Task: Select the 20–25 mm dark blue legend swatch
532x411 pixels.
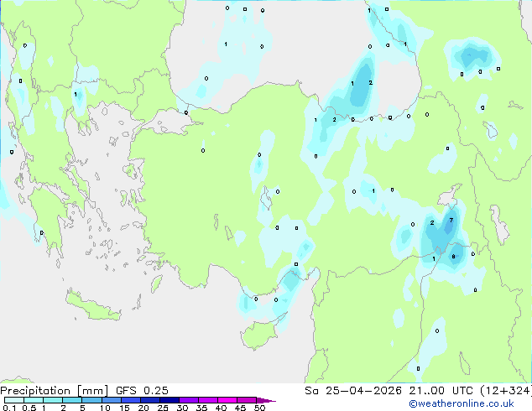Action: click(150, 400)
